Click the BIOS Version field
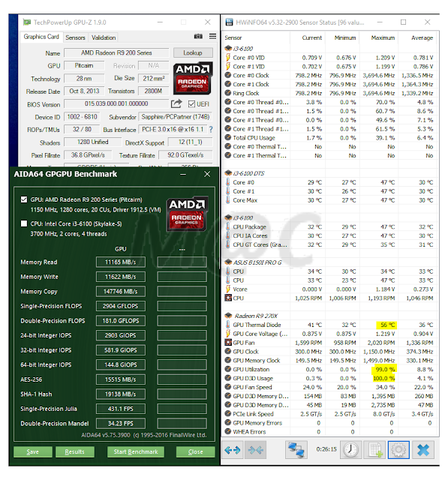 [x=116, y=103]
